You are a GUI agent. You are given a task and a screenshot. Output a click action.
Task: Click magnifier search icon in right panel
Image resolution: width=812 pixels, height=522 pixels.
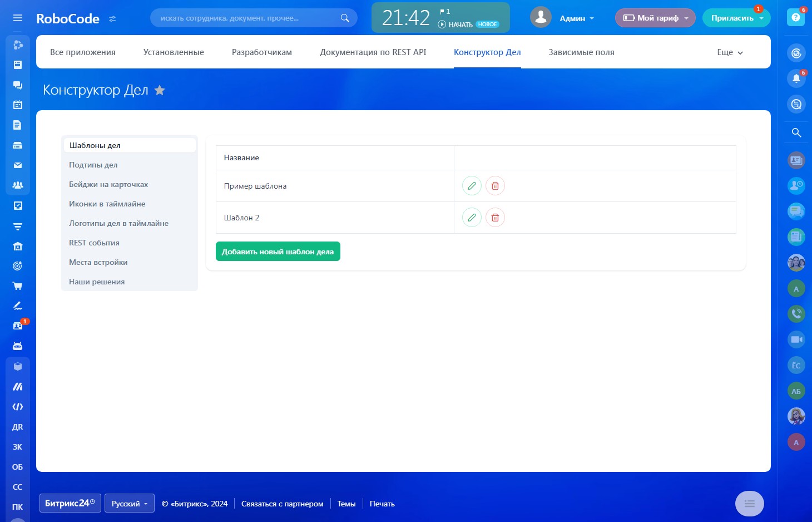coord(796,132)
